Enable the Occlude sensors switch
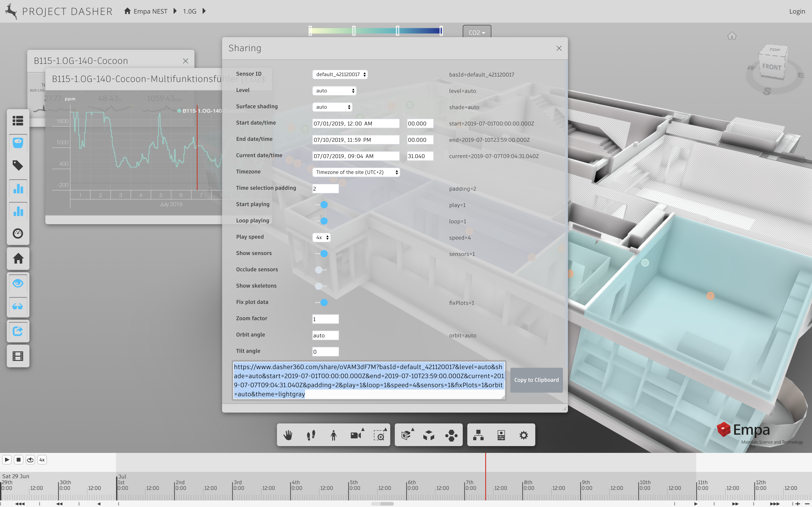Image resolution: width=812 pixels, height=507 pixels. (x=320, y=270)
